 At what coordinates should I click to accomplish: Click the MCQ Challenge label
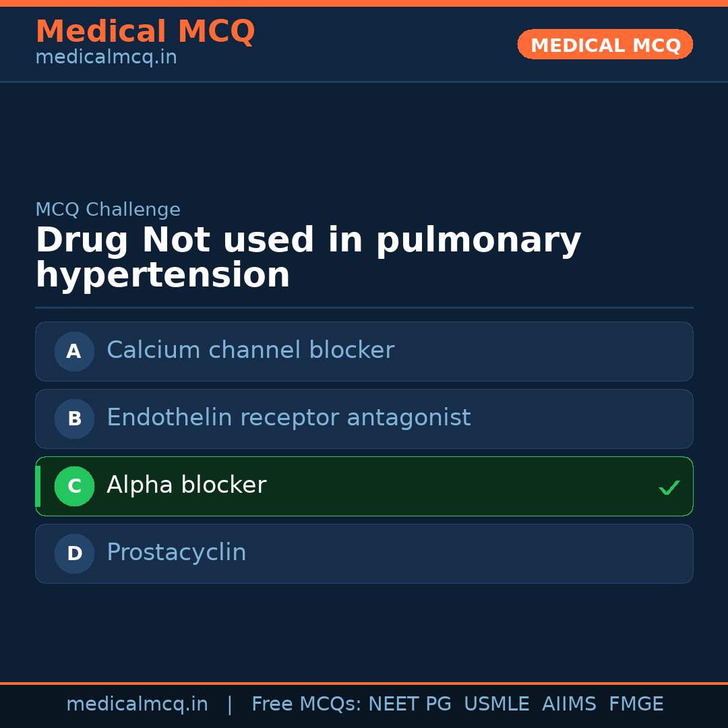(x=108, y=210)
